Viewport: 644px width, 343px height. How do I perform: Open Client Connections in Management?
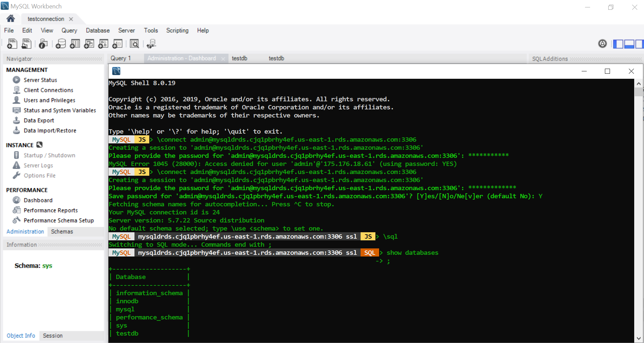click(48, 90)
